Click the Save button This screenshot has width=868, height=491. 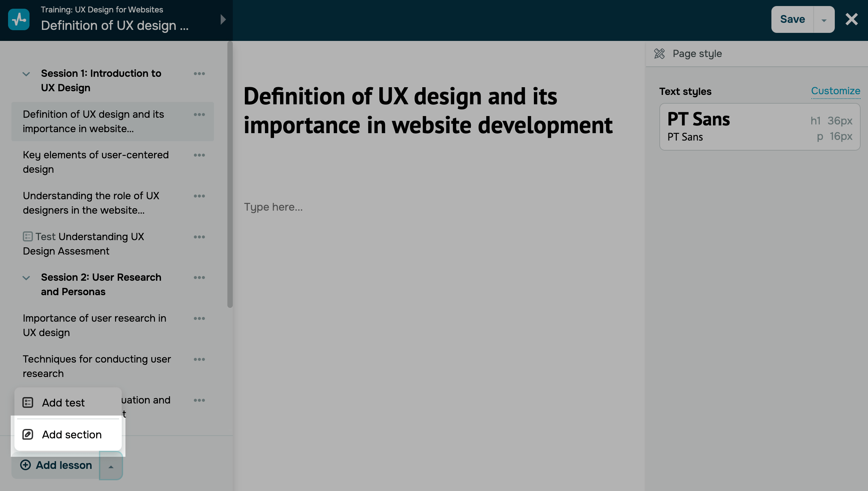(792, 19)
